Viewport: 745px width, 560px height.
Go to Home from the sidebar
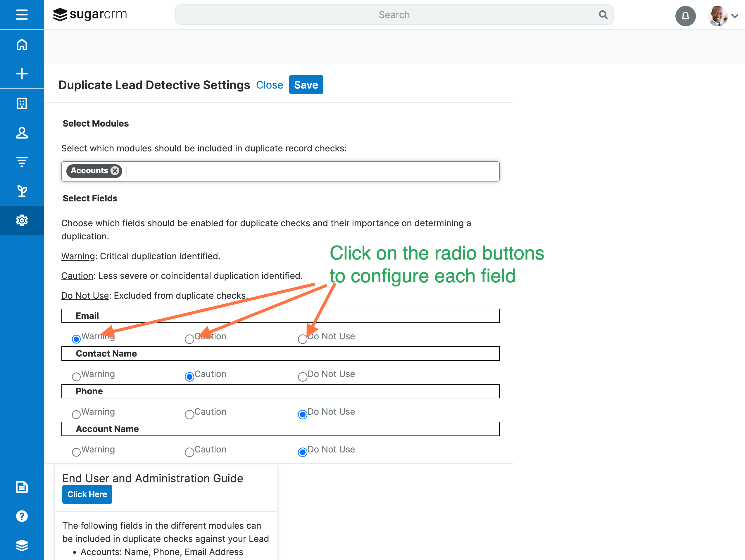point(22,44)
